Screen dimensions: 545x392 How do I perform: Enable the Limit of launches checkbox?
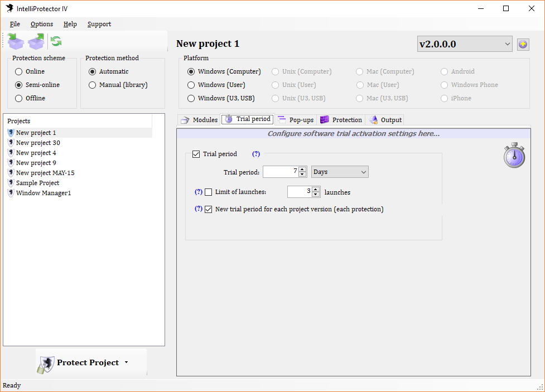tap(208, 192)
